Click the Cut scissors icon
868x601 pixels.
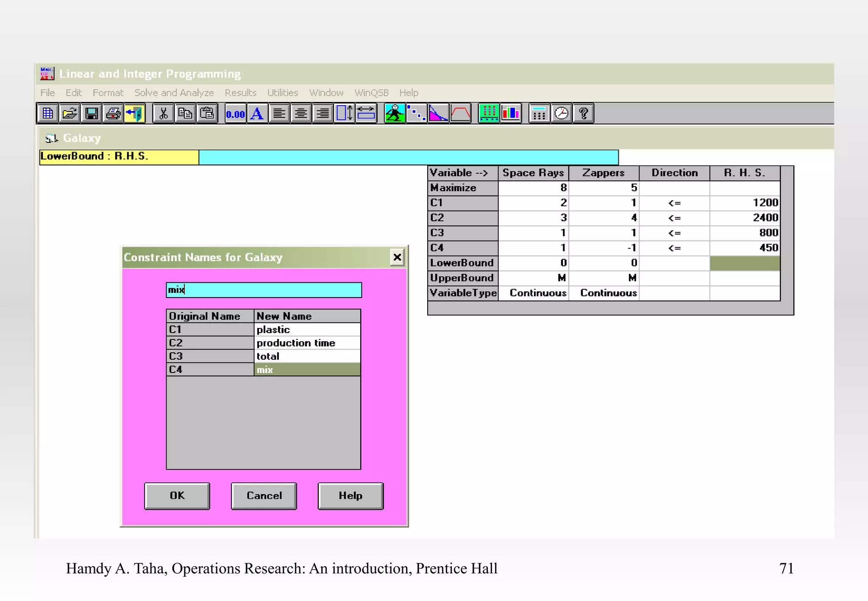pos(163,114)
